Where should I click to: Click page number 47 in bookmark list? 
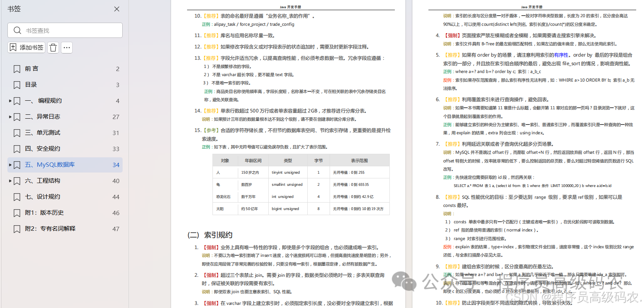[116, 229]
